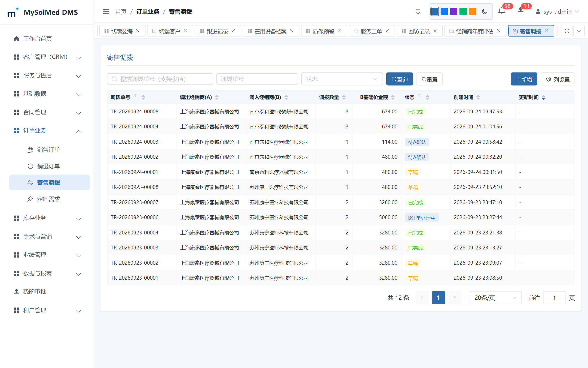The width and height of the screenshot is (588, 368).
Task: Click the 前往 page number input
Action: click(x=554, y=298)
